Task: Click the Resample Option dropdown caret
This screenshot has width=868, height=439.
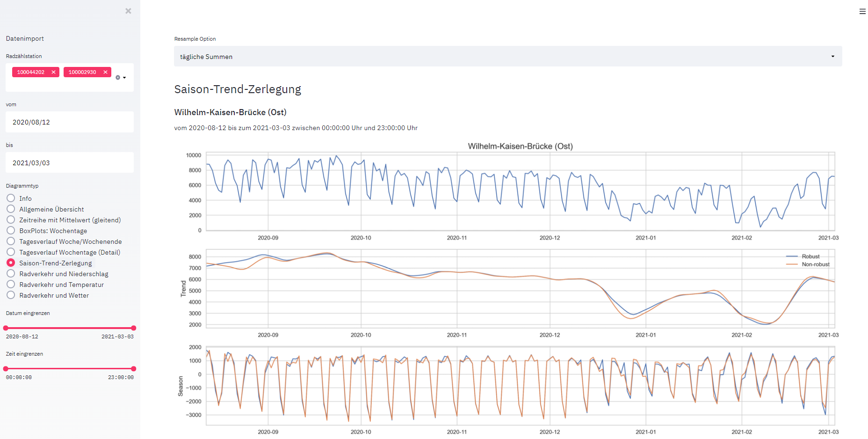Action: [832, 57]
